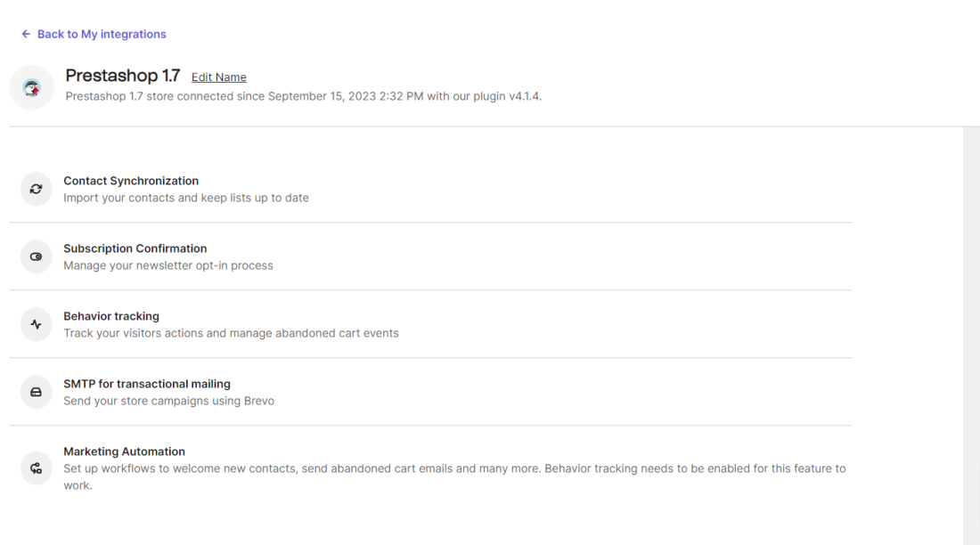The height and width of the screenshot is (545, 980).
Task: Click the "Send your store campaigns using Brevo" text
Action: (168, 401)
